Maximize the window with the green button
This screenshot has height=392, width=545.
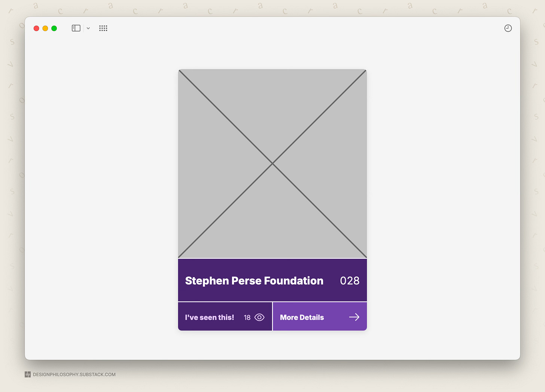pos(54,28)
